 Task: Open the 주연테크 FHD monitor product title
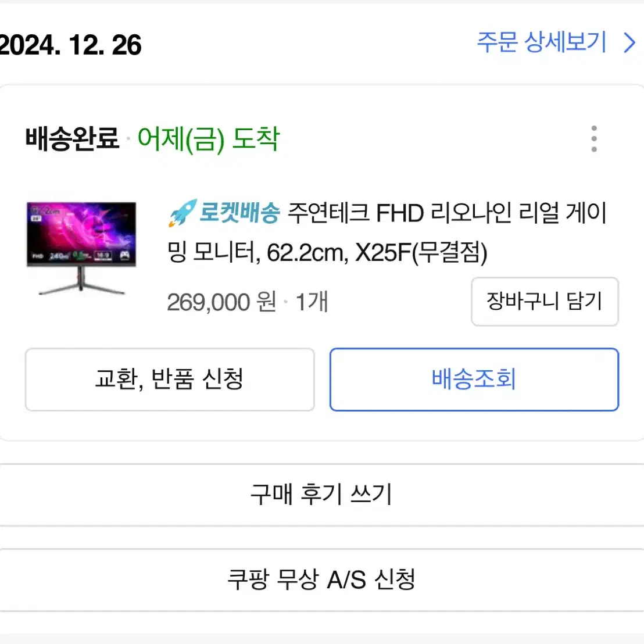pos(387,232)
